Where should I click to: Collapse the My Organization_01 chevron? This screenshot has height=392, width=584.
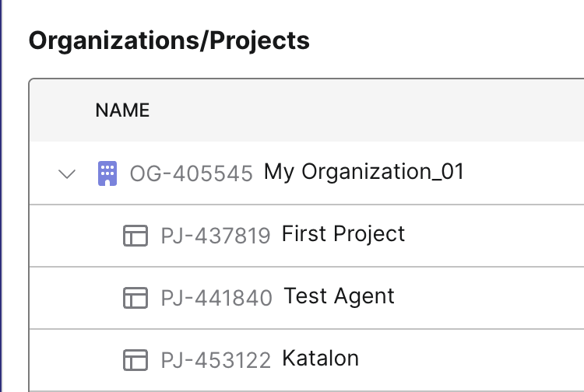(68, 173)
